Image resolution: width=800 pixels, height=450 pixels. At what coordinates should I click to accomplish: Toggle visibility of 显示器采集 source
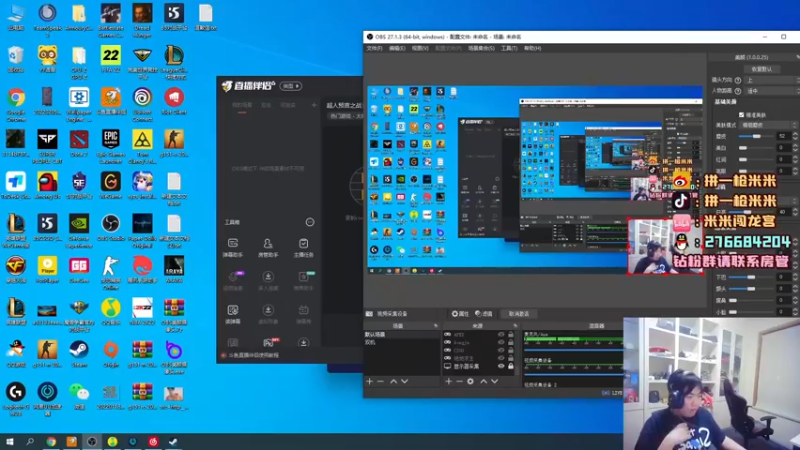pos(501,366)
